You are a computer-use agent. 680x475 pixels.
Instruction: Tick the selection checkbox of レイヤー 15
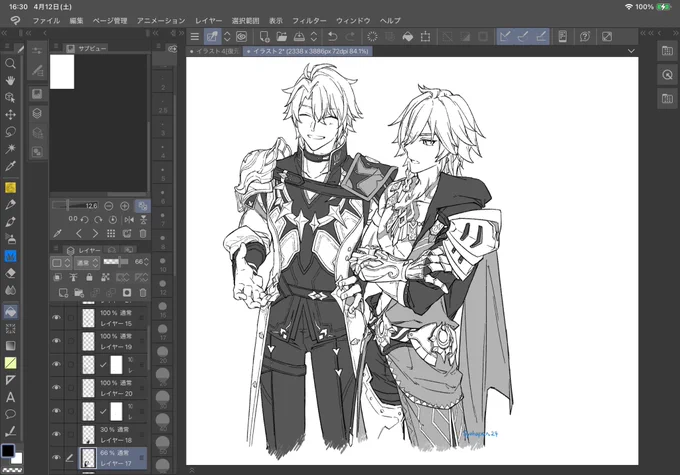pos(71,318)
